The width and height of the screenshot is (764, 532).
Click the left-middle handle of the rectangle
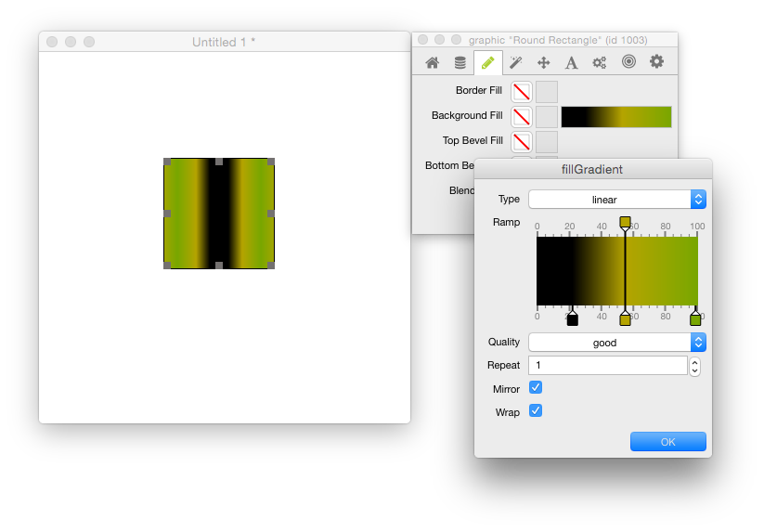tap(167, 214)
